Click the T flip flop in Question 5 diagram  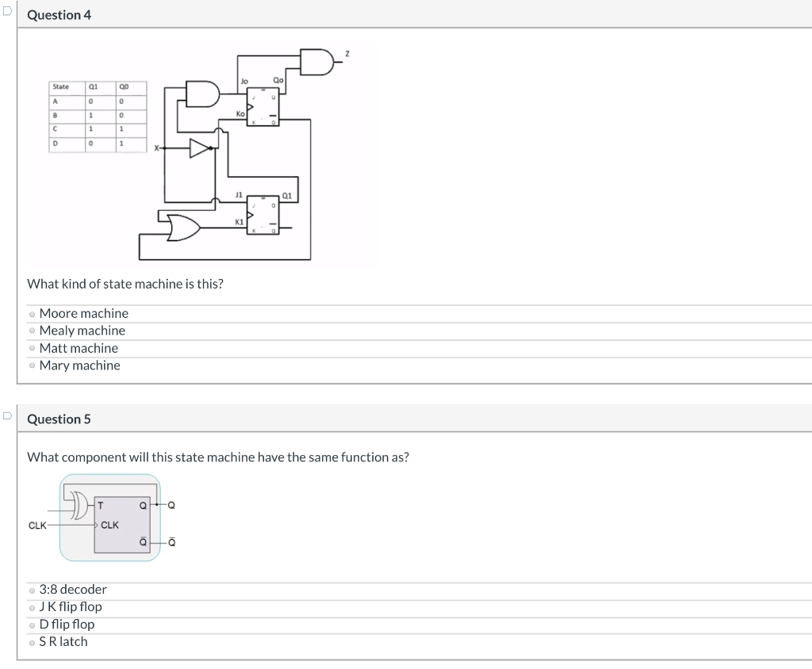point(121,525)
